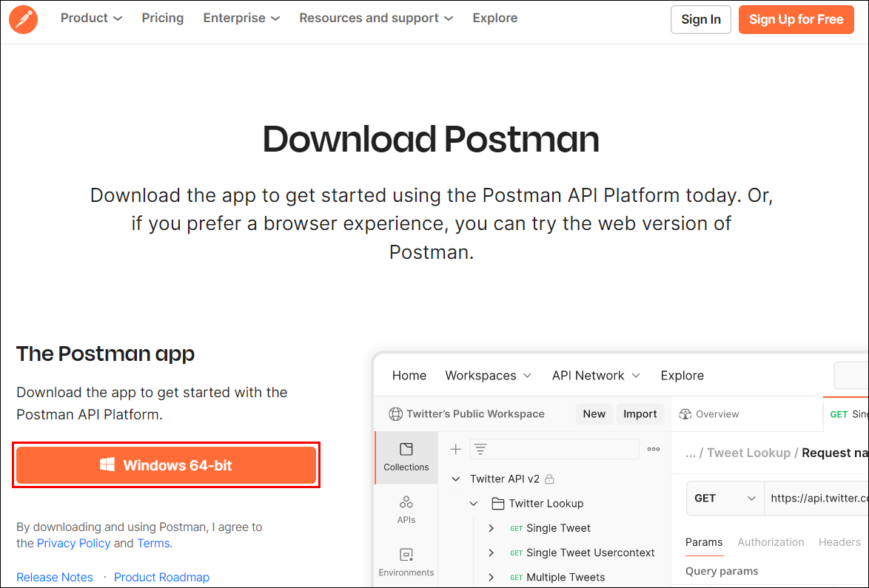This screenshot has height=588, width=869.
Task: Expand the Single Tweet request
Action: click(491, 528)
